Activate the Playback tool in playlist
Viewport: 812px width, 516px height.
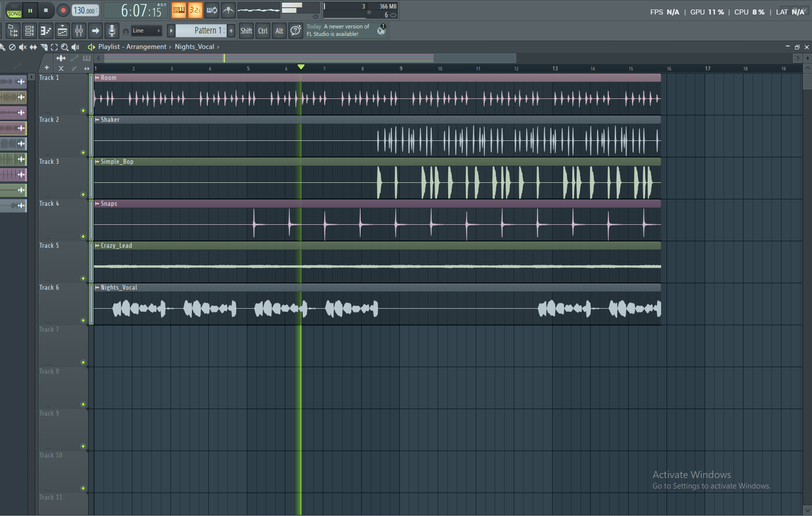tap(75, 47)
